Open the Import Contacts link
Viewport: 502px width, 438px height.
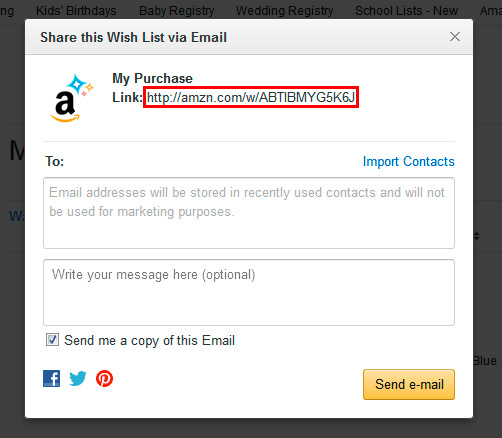point(409,161)
